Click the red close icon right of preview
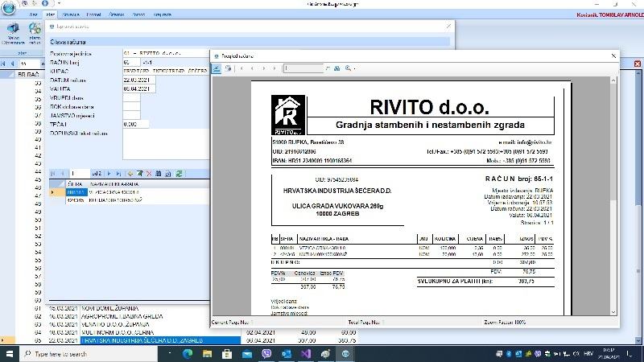This screenshot has width=644, height=362. tap(638, 64)
